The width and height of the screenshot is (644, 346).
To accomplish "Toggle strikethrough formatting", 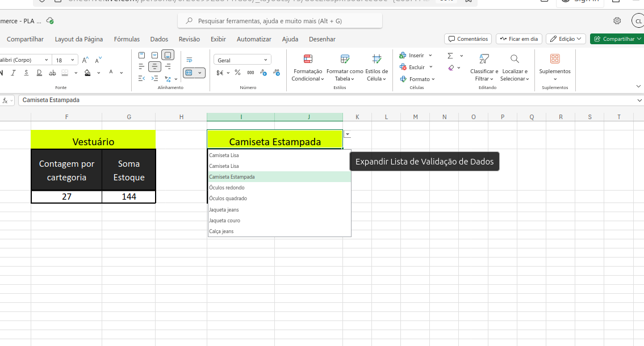I will (52, 73).
